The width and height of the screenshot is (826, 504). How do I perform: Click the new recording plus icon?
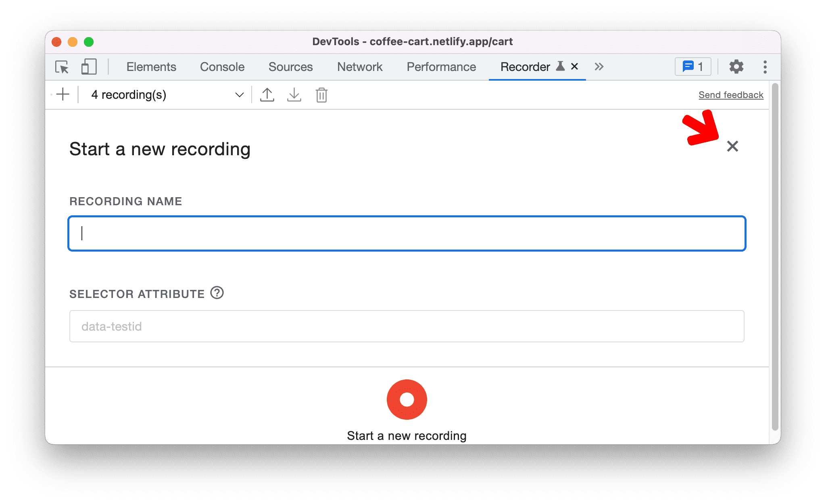click(64, 94)
